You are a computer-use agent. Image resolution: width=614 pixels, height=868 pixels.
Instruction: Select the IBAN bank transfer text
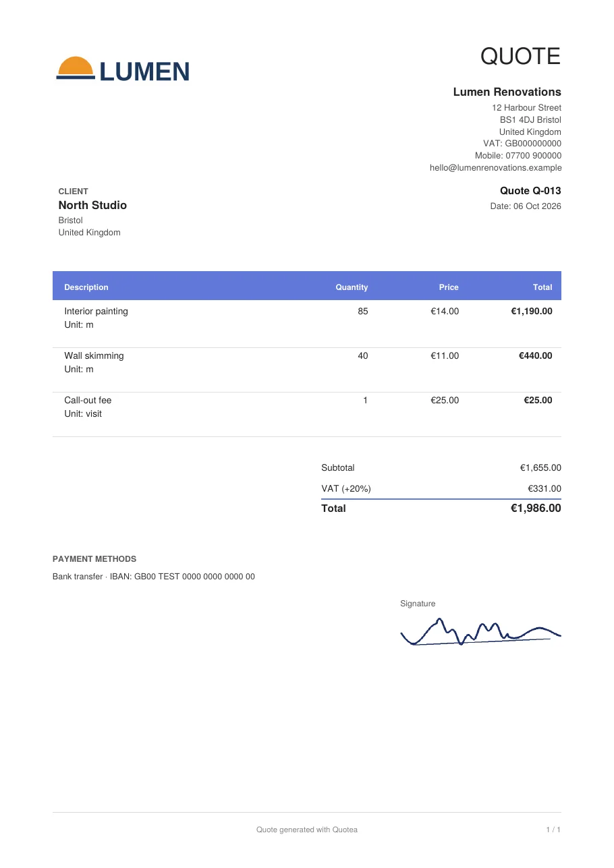[x=154, y=577]
